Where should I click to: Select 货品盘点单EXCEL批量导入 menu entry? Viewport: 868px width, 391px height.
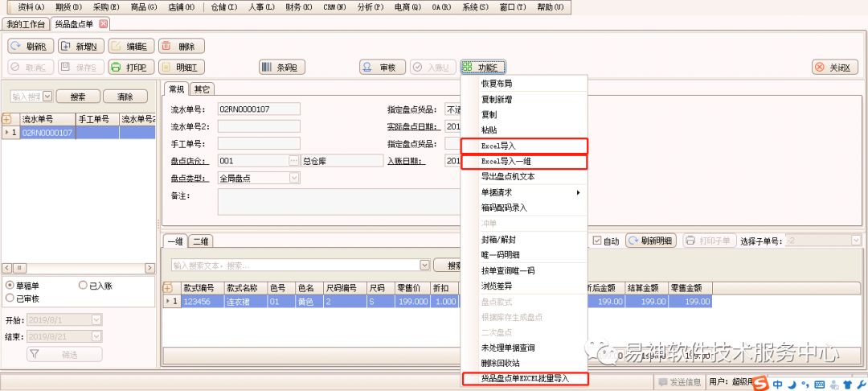pos(524,378)
